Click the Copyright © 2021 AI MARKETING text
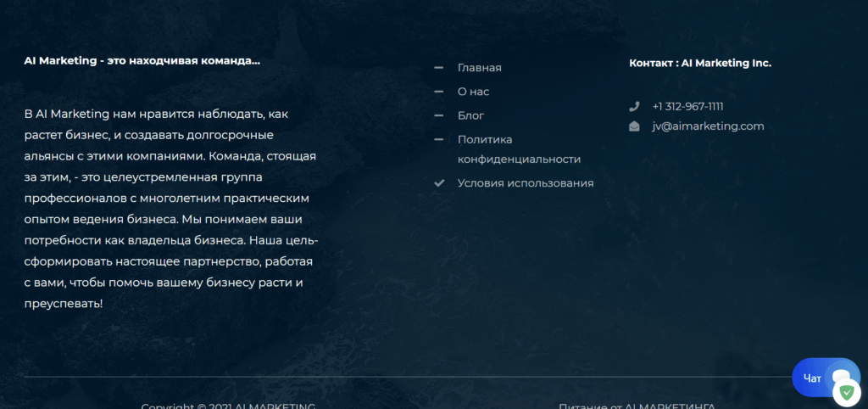This screenshot has height=409, width=868. pyautogui.click(x=228, y=406)
